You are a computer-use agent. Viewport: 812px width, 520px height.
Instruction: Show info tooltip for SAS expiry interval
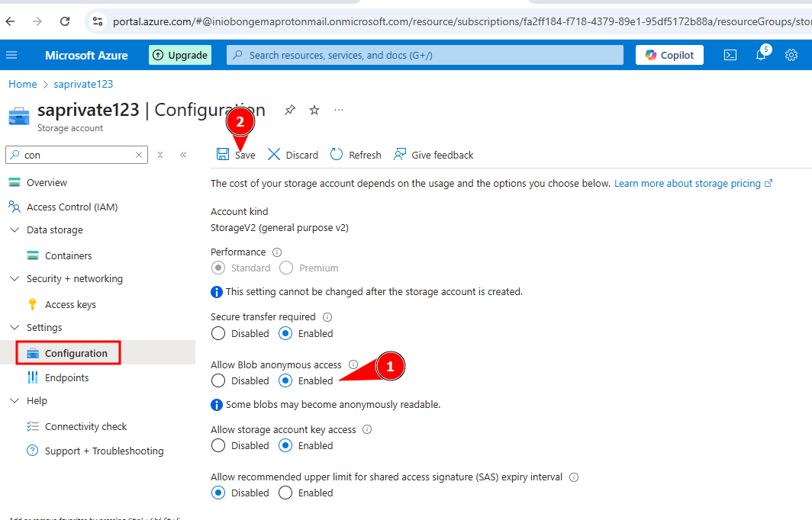click(x=574, y=477)
